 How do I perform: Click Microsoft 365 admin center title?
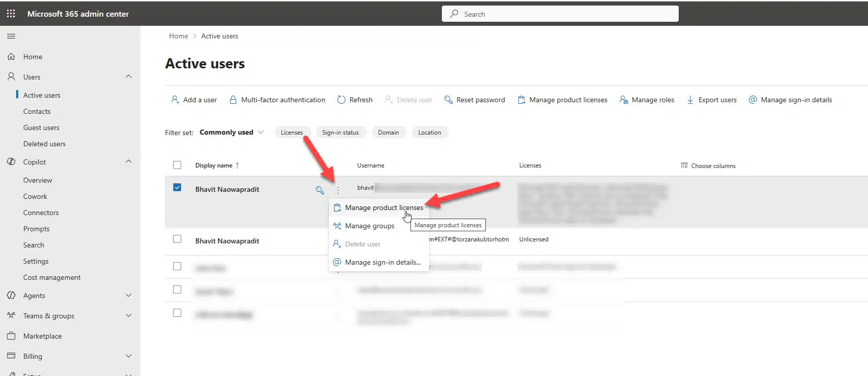(x=78, y=14)
